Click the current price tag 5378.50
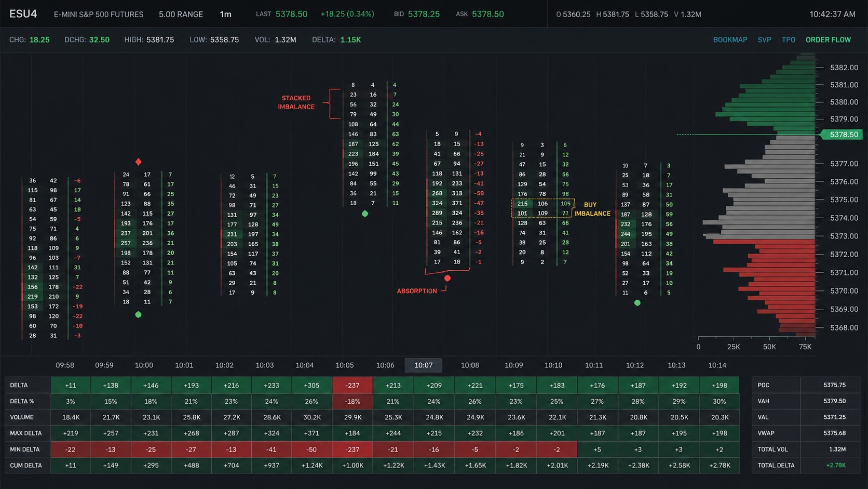 842,135
